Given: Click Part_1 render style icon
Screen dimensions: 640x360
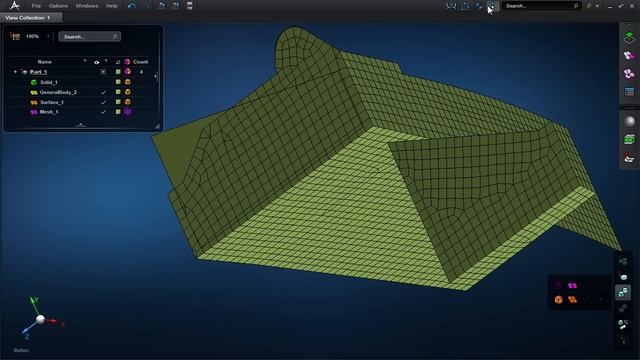Looking at the screenshot, I should 128,72.
